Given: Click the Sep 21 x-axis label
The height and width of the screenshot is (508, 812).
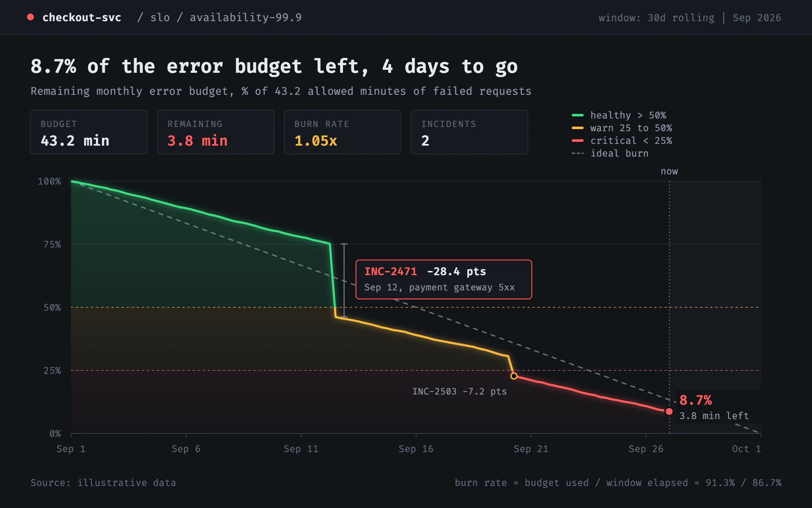Looking at the screenshot, I should coord(531,449).
